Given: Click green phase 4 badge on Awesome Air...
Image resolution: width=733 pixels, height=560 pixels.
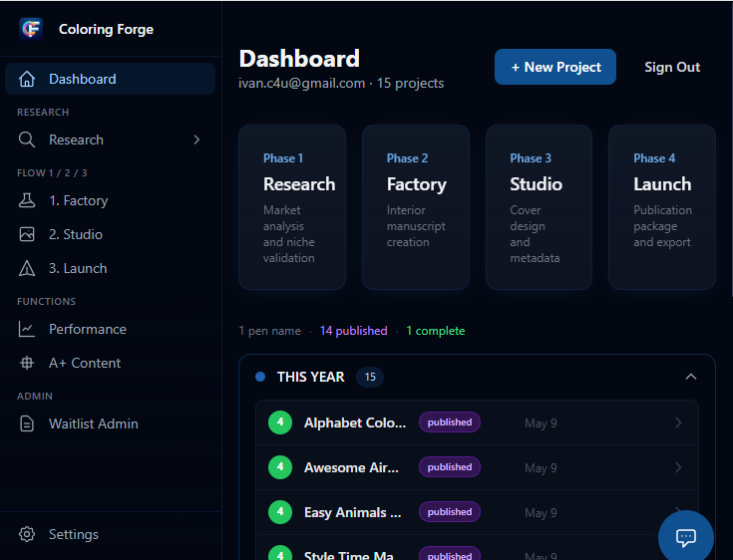Looking at the screenshot, I should [x=280, y=467].
